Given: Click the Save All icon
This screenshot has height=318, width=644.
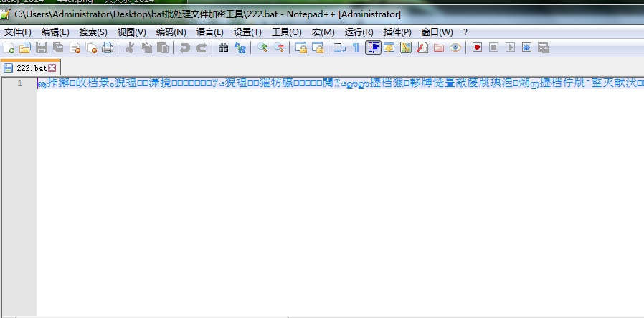Looking at the screenshot, I should (x=58, y=47).
